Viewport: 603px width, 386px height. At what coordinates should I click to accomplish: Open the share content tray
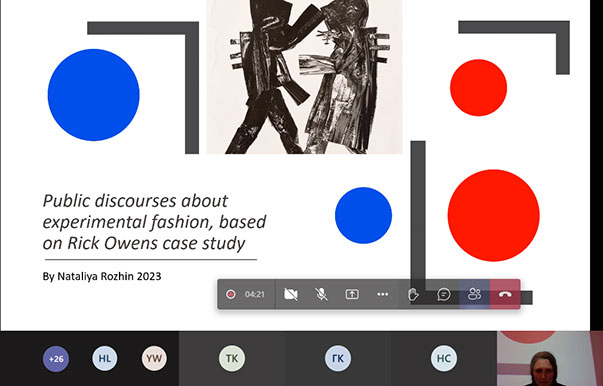352,294
